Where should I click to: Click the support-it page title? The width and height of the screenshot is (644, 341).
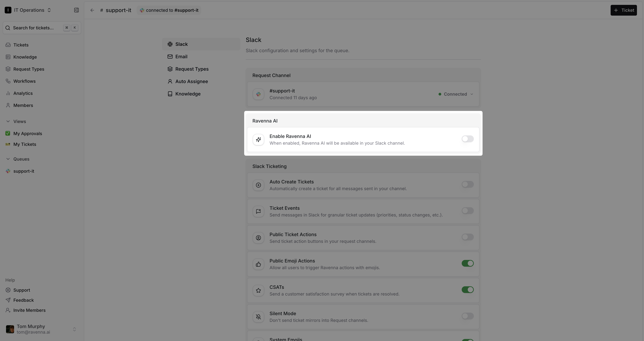tap(118, 10)
